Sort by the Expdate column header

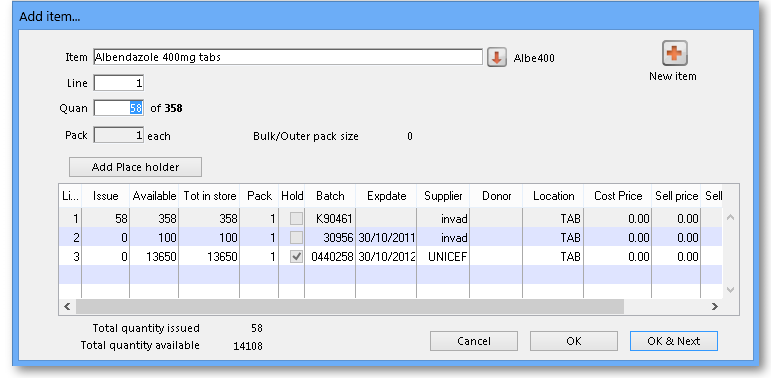coord(386,196)
